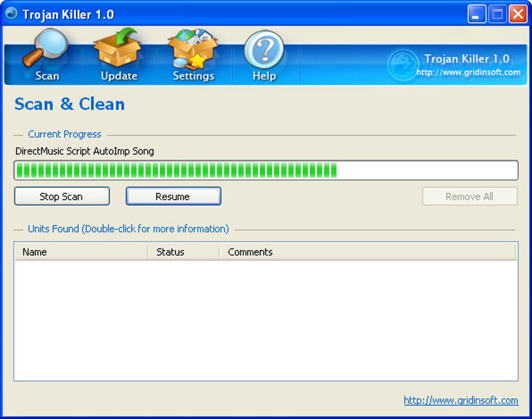
Task: Open the gridinsoft.com URL in the banner
Action: click(x=468, y=73)
